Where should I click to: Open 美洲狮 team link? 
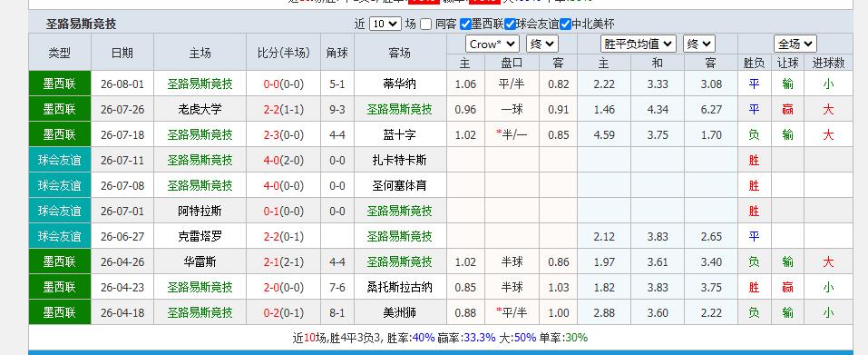pos(399,313)
